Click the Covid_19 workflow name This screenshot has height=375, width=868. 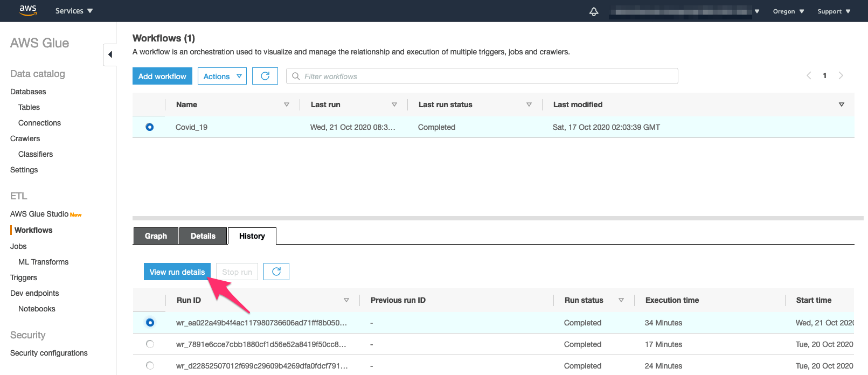coord(191,127)
